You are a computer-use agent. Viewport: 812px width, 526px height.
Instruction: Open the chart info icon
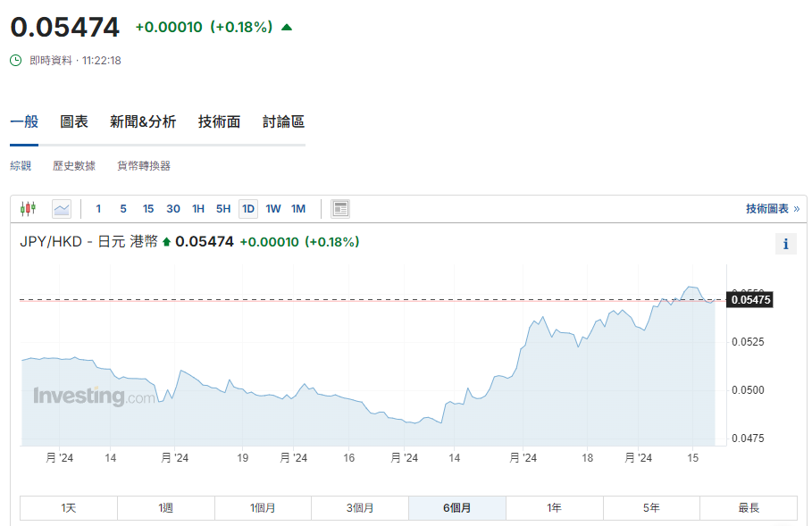click(x=785, y=244)
